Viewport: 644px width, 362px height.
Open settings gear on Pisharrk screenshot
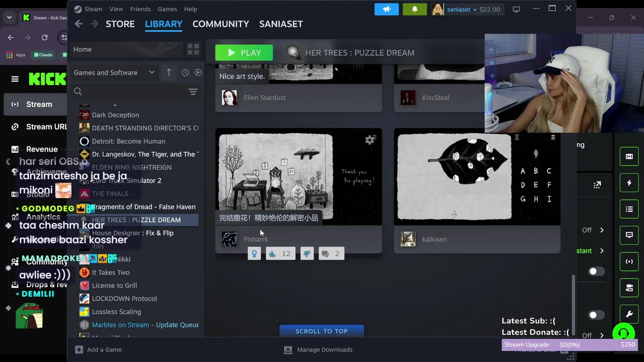pos(370,140)
